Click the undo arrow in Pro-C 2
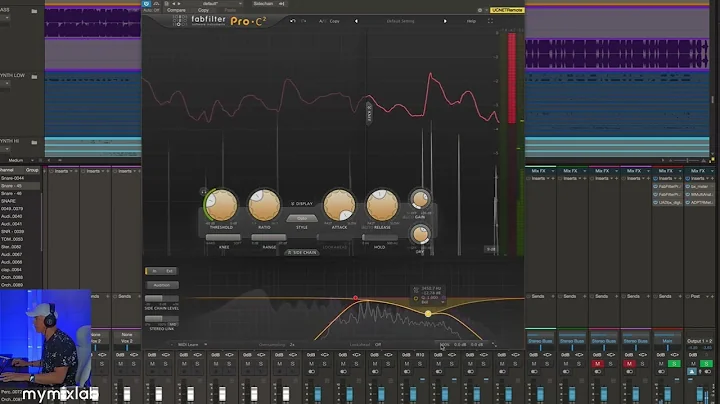 pyautogui.click(x=292, y=21)
